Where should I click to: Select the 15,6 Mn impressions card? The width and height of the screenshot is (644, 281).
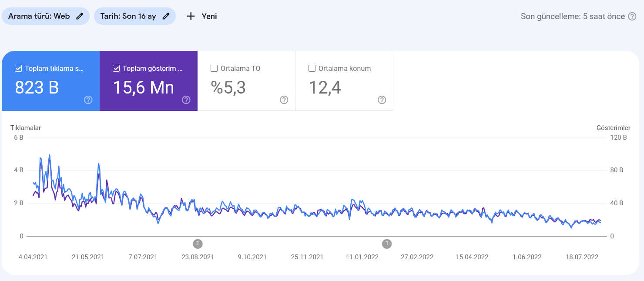pos(148,81)
